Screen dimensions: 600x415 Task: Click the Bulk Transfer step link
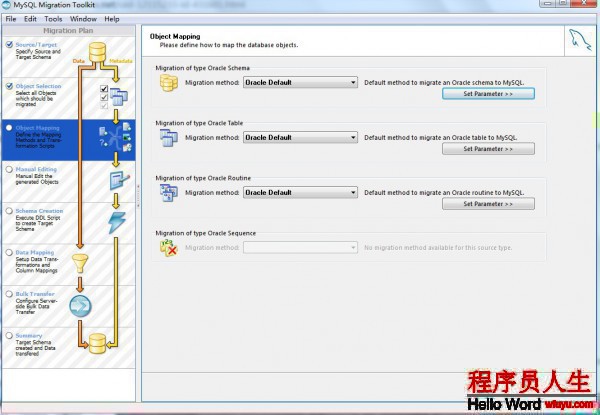(x=35, y=294)
